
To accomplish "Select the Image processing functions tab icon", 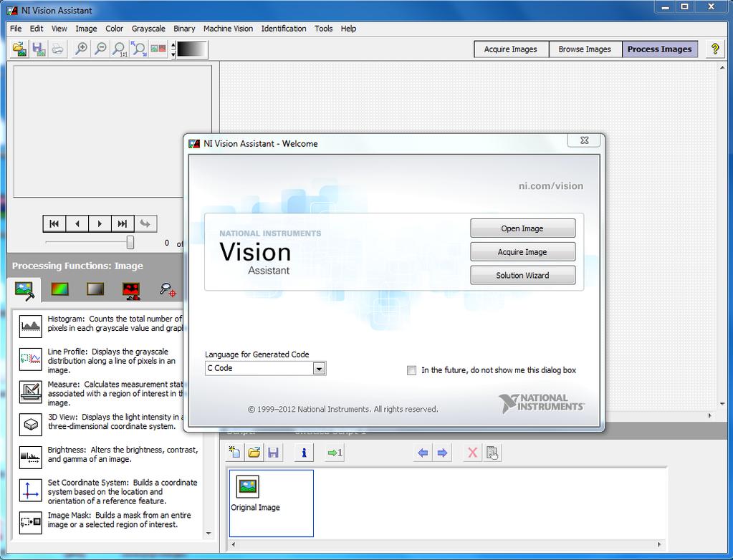I will 24,290.
